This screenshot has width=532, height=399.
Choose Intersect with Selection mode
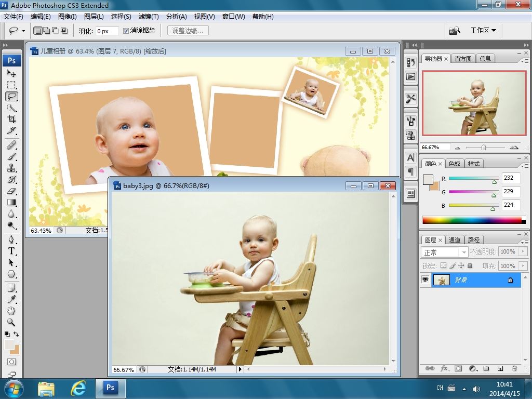coord(64,31)
